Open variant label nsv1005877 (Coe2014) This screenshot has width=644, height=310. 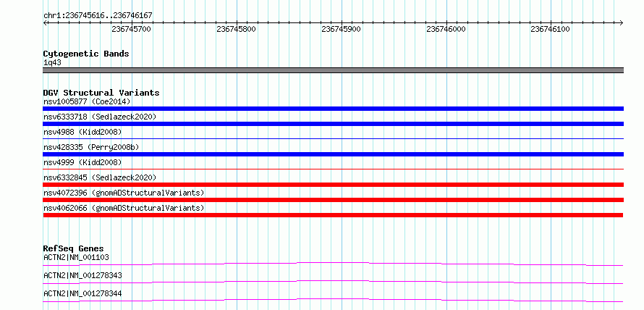point(87,101)
